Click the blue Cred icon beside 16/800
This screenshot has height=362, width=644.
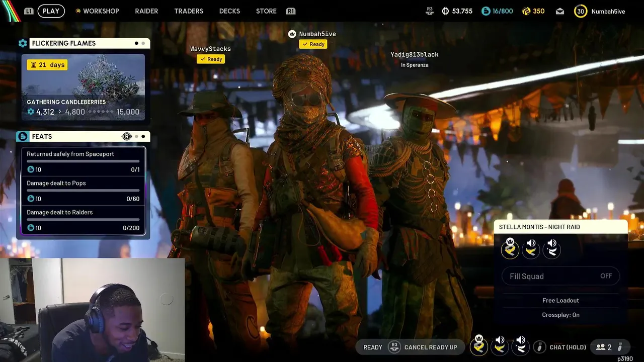(486, 11)
